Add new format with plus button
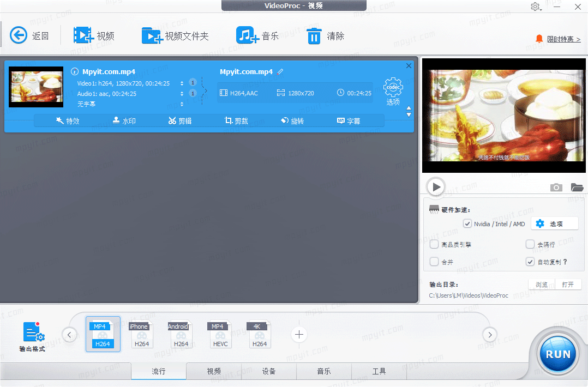The width and height of the screenshot is (588, 387). coord(299,334)
